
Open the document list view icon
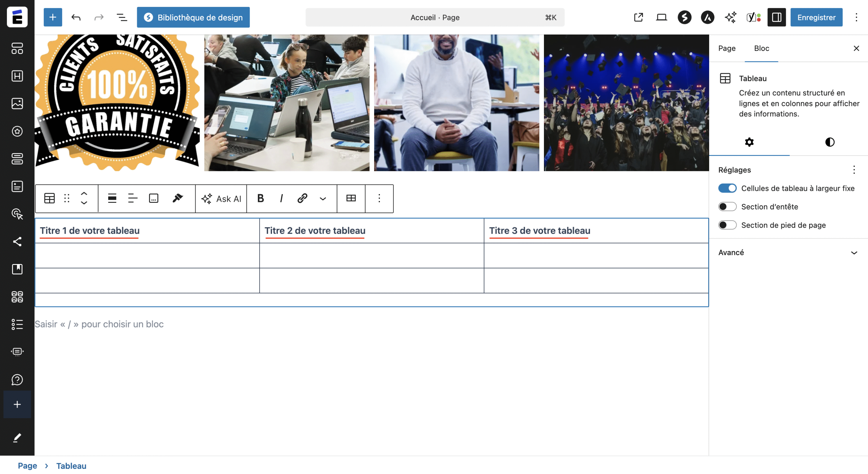tap(122, 17)
